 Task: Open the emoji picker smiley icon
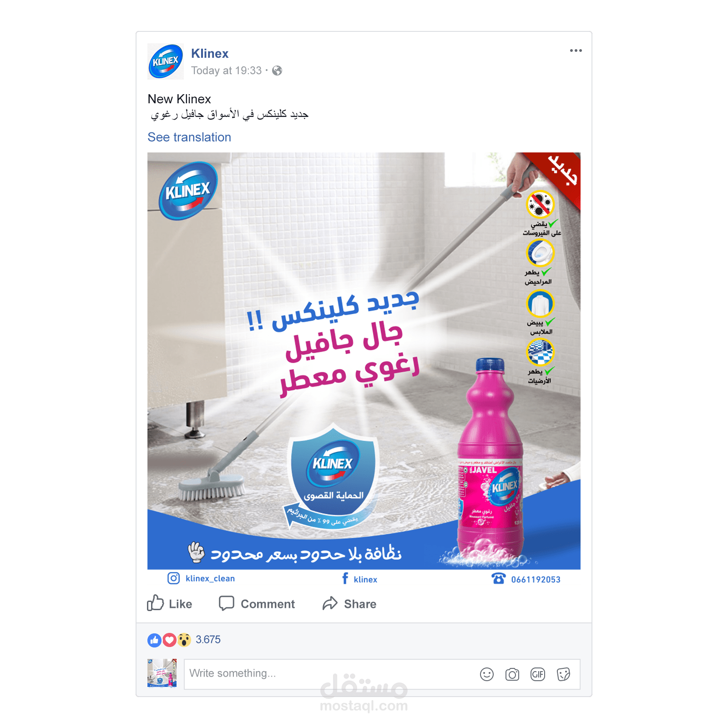[x=487, y=674]
